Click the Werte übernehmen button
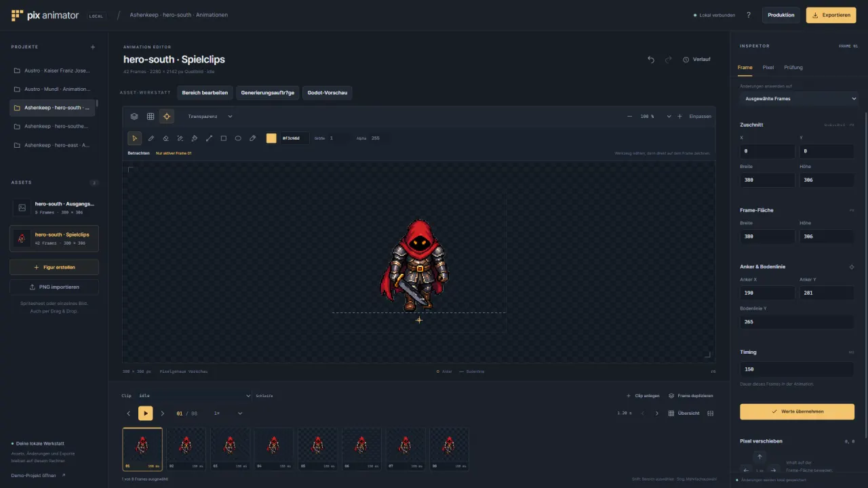The height and width of the screenshot is (488, 868). coord(797,411)
